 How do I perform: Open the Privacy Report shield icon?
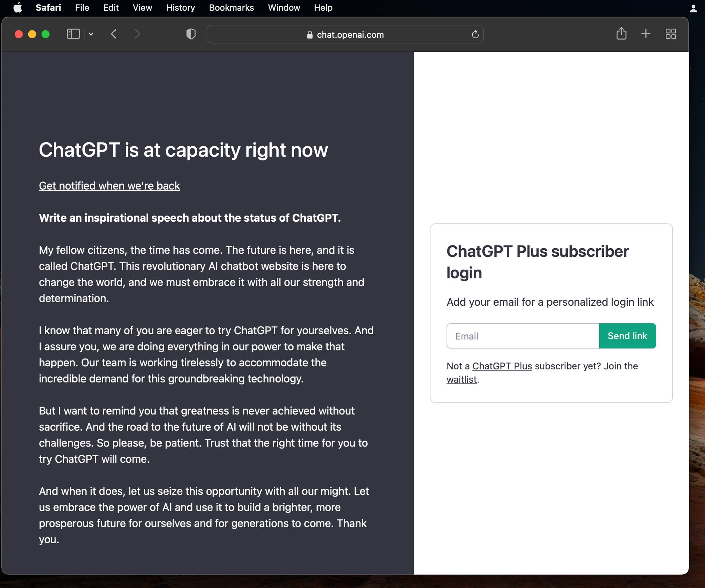[191, 34]
